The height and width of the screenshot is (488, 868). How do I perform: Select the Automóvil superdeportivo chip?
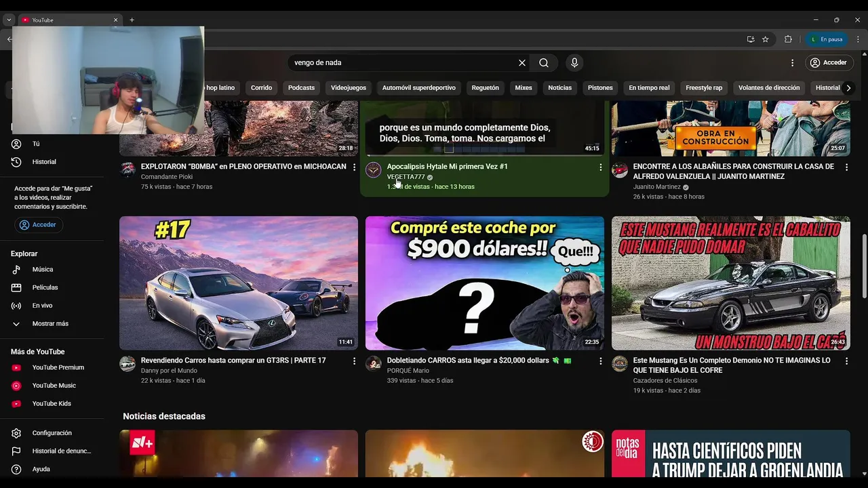pos(418,87)
